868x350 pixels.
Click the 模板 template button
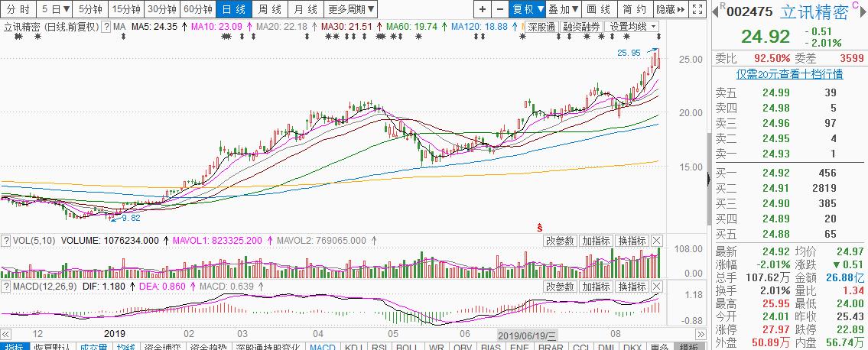coord(689,346)
